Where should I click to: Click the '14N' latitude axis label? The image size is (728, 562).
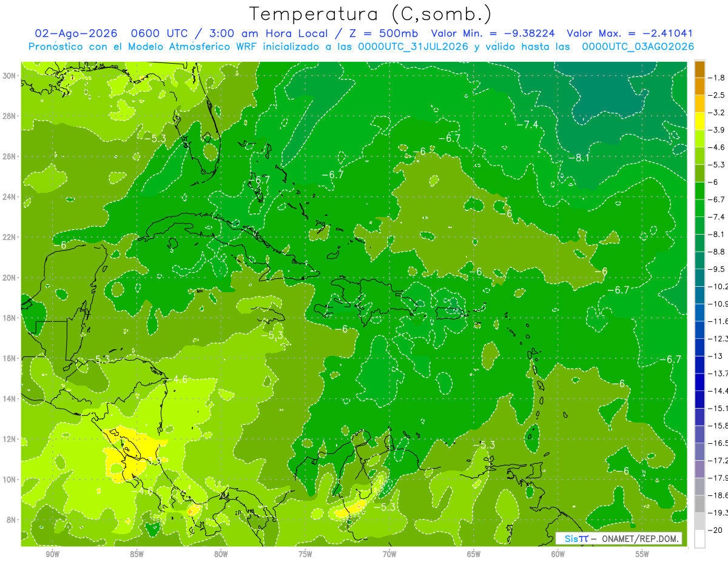(9, 398)
